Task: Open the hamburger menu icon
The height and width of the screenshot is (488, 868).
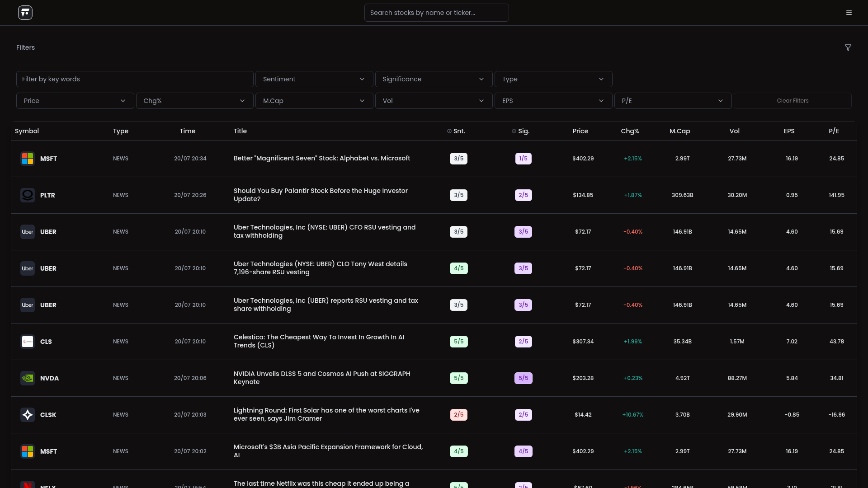Action: tap(849, 13)
